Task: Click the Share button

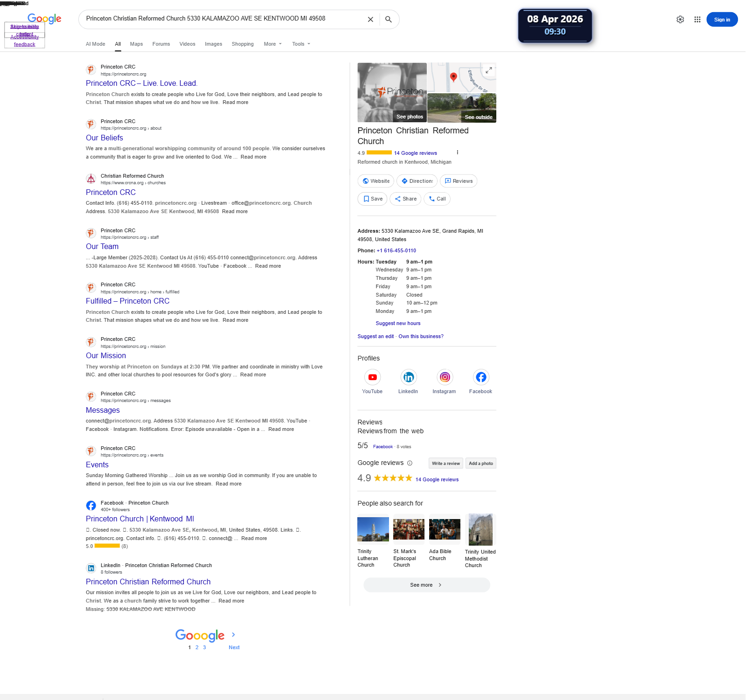Action: (x=405, y=199)
